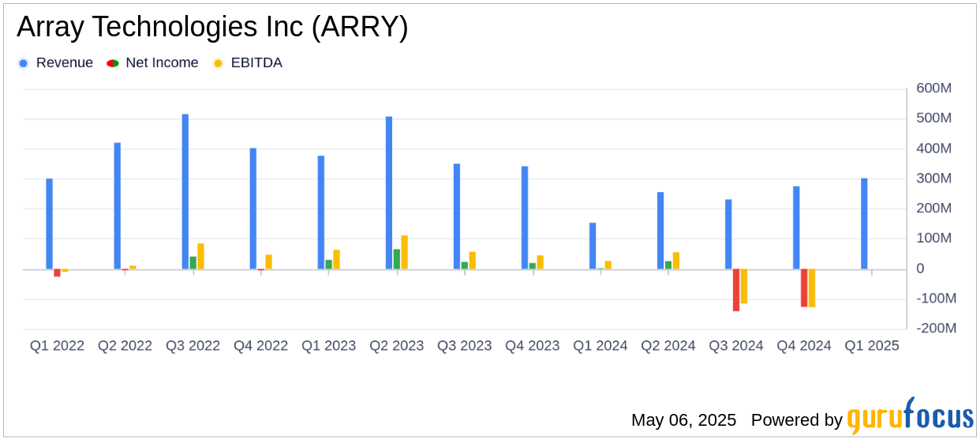Click the Q4 2022 EBITDA bar
The width and height of the screenshot is (980, 440).
pyautogui.click(x=268, y=262)
